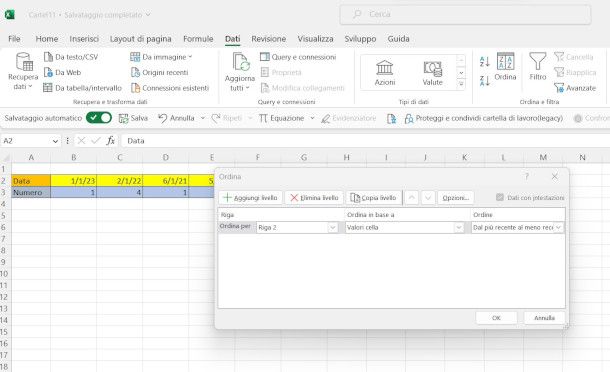Expand the Annulla undo history arrow
Screen dimensions: 610x372
click(203, 118)
